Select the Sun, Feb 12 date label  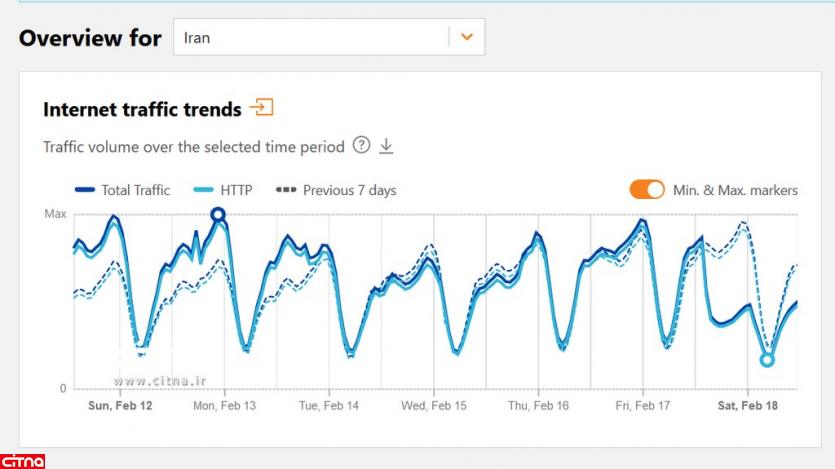[x=120, y=406]
